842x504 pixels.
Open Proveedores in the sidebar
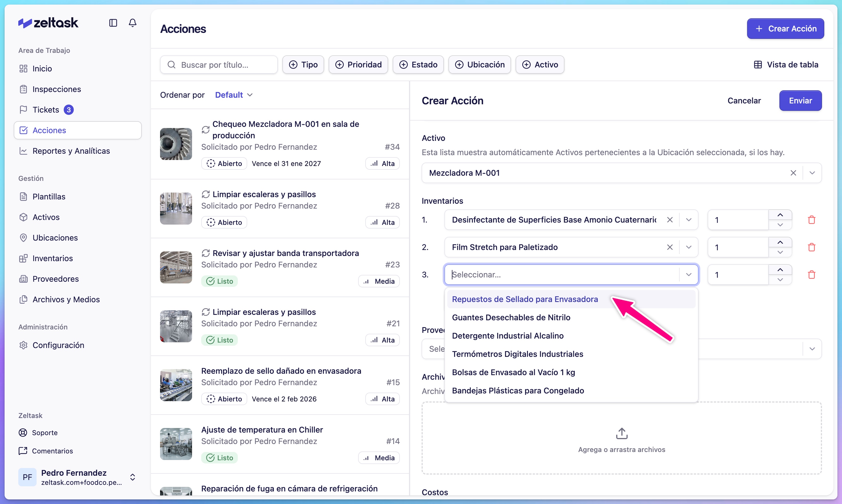click(x=77, y=279)
